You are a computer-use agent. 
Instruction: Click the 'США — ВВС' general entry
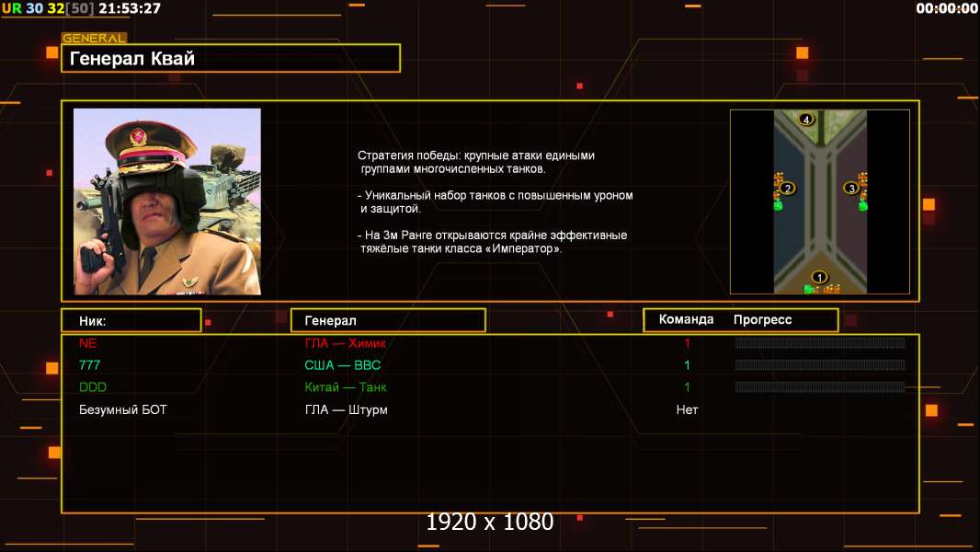pyautogui.click(x=343, y=364)
